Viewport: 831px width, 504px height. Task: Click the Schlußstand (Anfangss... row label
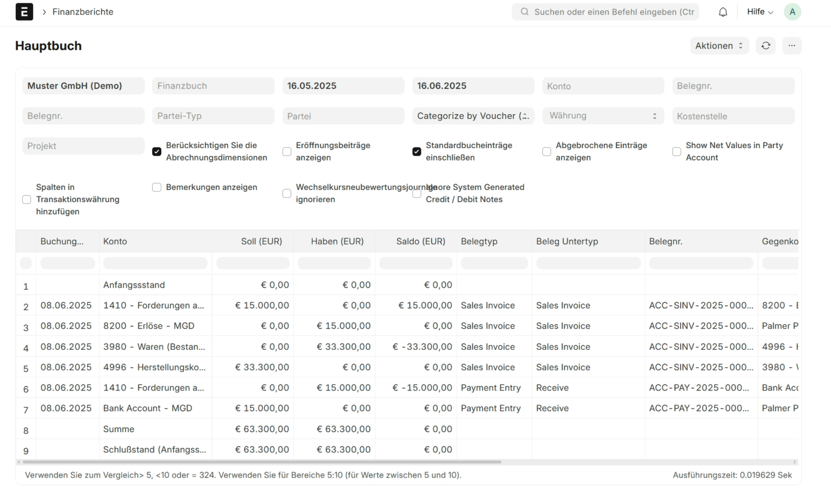tap(154, 449)
